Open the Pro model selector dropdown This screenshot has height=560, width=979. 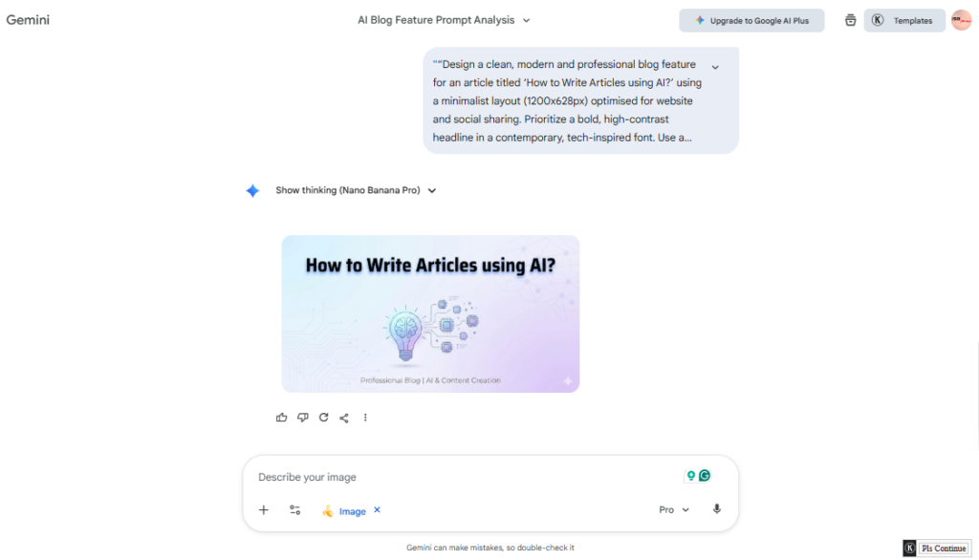(674, 510)
